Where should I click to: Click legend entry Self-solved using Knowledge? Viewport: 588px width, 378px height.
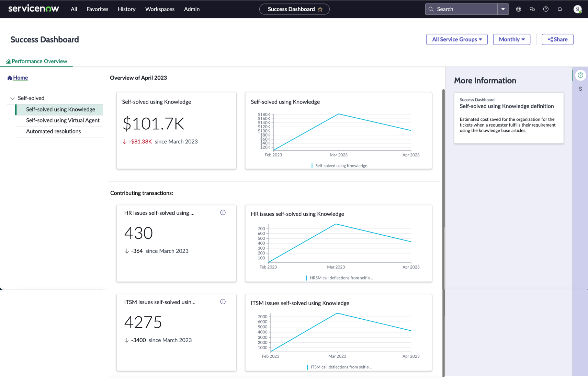[339, 166]
